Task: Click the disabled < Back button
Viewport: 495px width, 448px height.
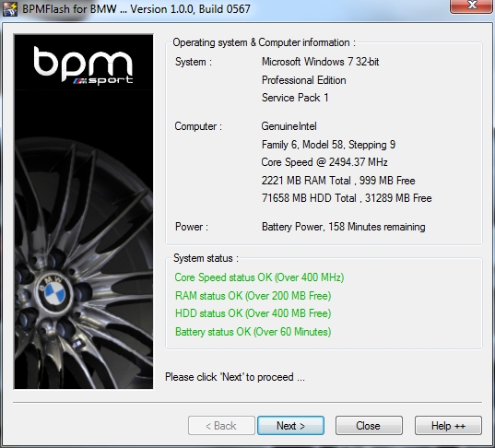Action: 221,426
